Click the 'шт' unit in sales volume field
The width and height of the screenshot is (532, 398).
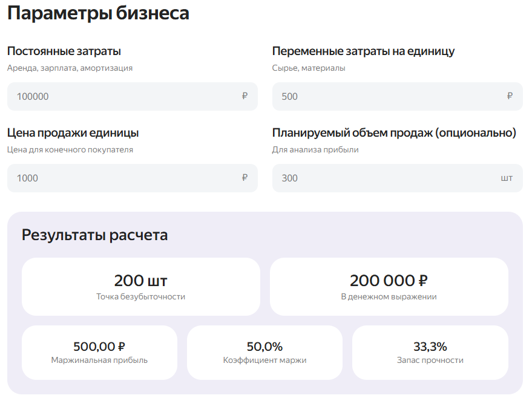point(507,178)
